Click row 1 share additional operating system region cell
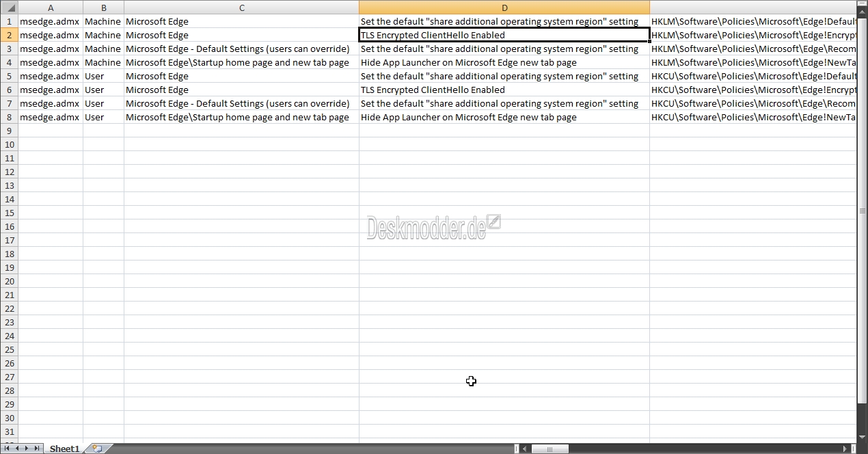The height and width of the screenshot is (454, 868). (x=504, y=21)
